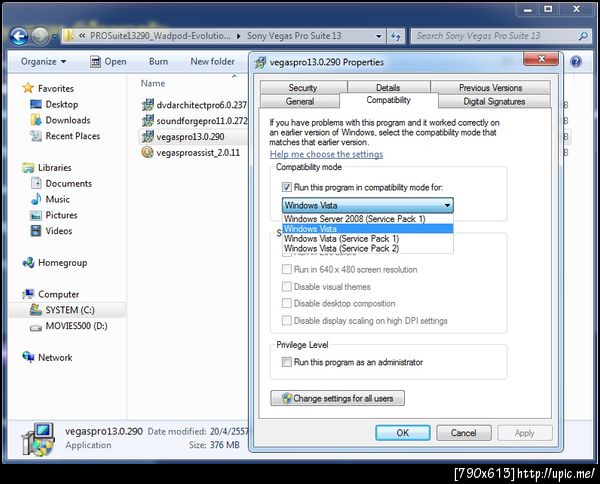Open Homegroup label in navigation pane
This screenshot has width=600, height=484.
pos(62,263)
